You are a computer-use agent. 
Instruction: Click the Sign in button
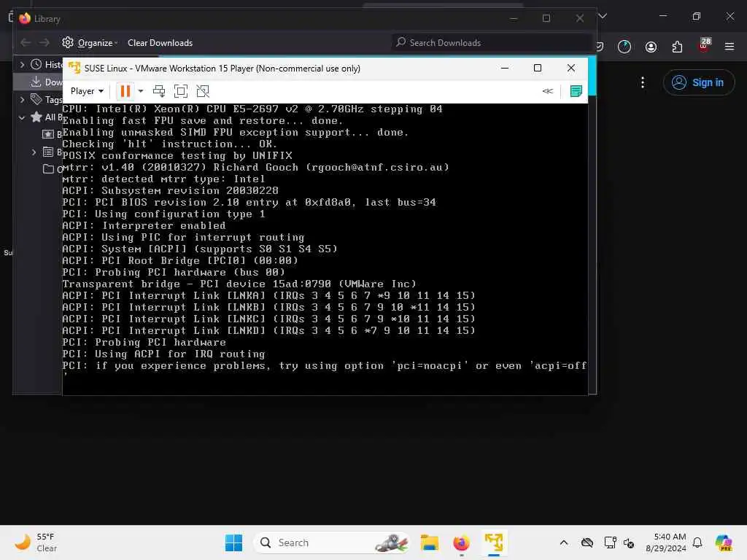(x=698, y=82)
